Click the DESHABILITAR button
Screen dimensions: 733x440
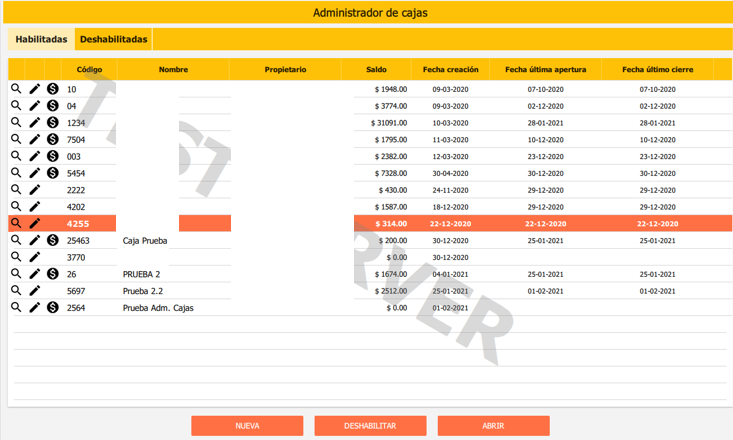tap(370, 426)
